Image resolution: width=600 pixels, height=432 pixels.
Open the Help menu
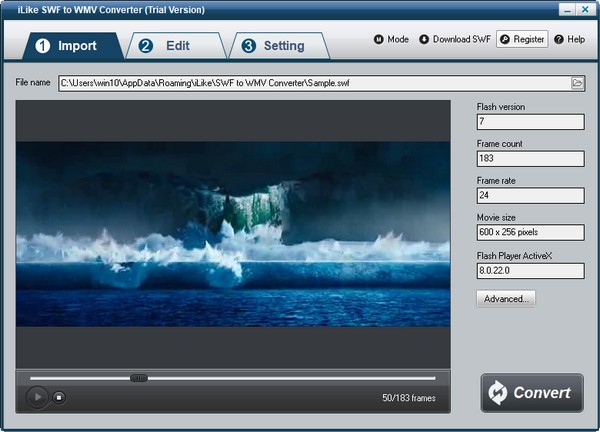[x=570, y=40]
